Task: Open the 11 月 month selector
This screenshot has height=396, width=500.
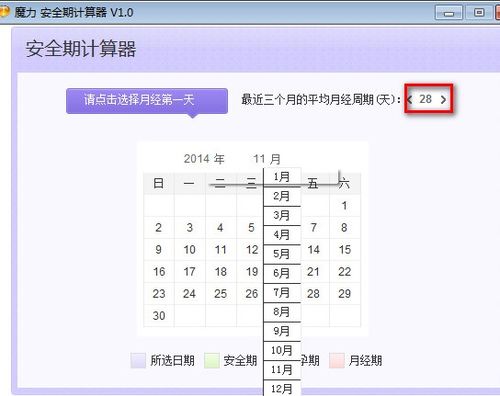Action: (x=267, y=159)
